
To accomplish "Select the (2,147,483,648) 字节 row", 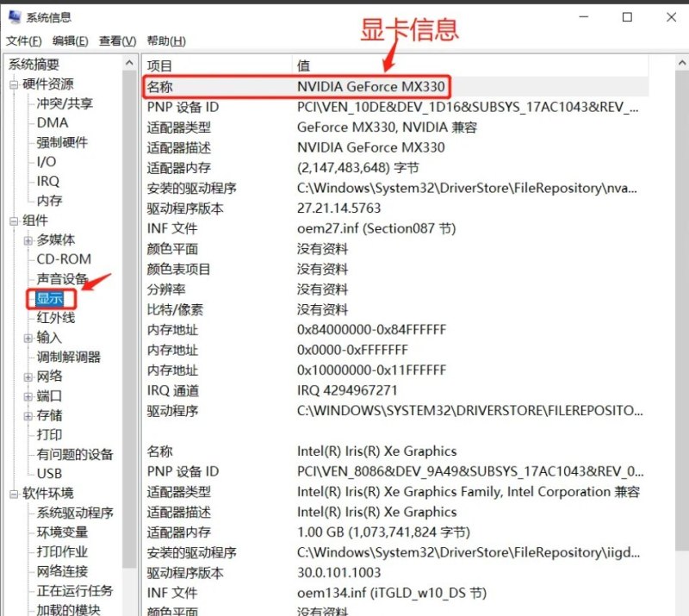I will point(395,168).
